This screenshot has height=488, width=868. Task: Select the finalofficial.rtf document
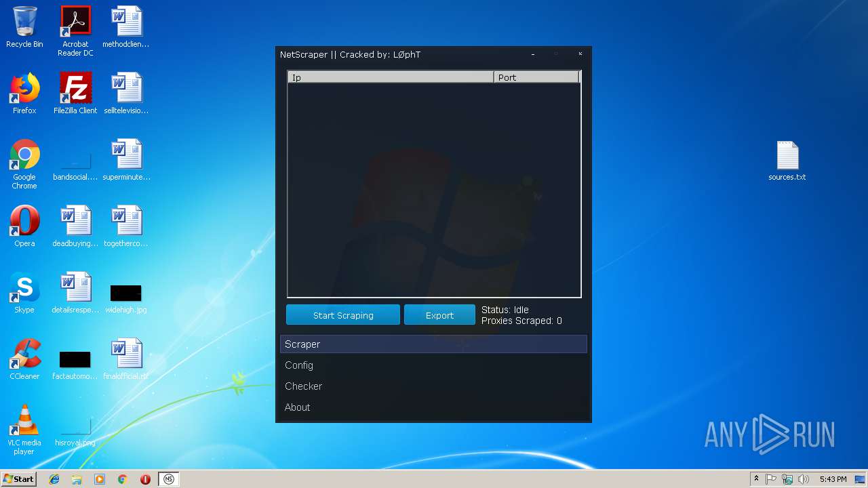click(x=126, y=359)
